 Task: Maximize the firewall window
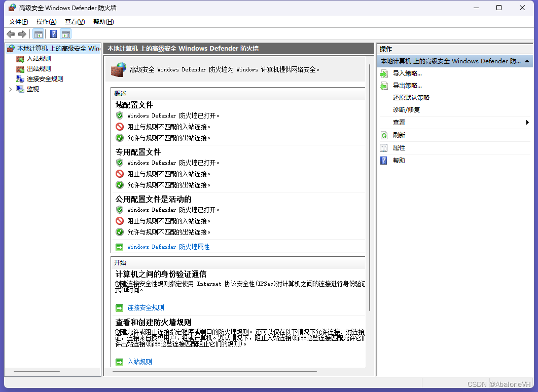pos(499,8)
